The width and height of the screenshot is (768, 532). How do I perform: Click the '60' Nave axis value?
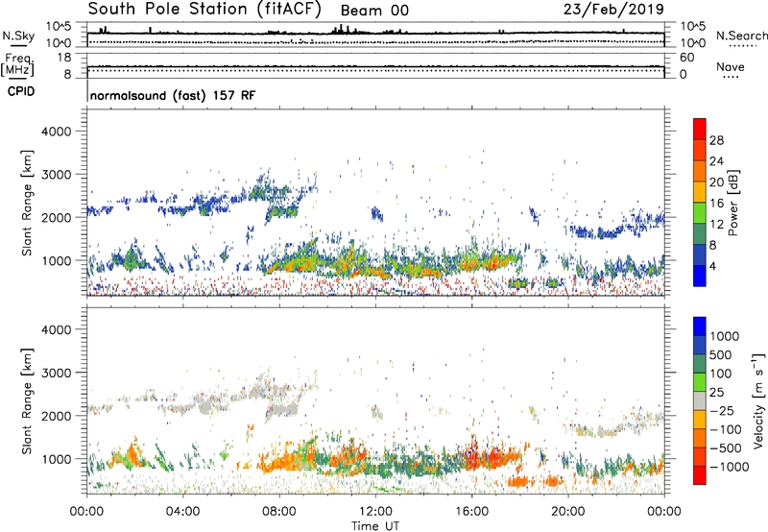(687, 58)
